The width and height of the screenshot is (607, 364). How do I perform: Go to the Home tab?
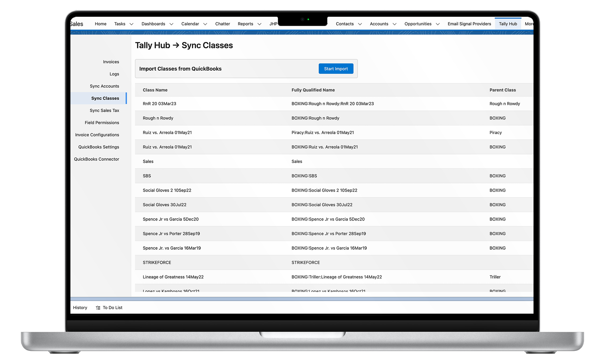100,24
